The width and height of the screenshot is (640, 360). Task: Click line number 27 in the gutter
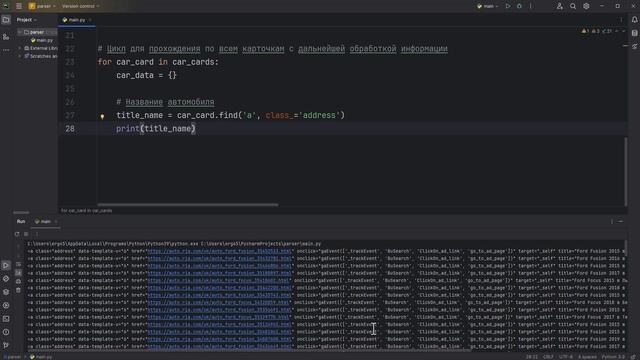click(70, 116)
